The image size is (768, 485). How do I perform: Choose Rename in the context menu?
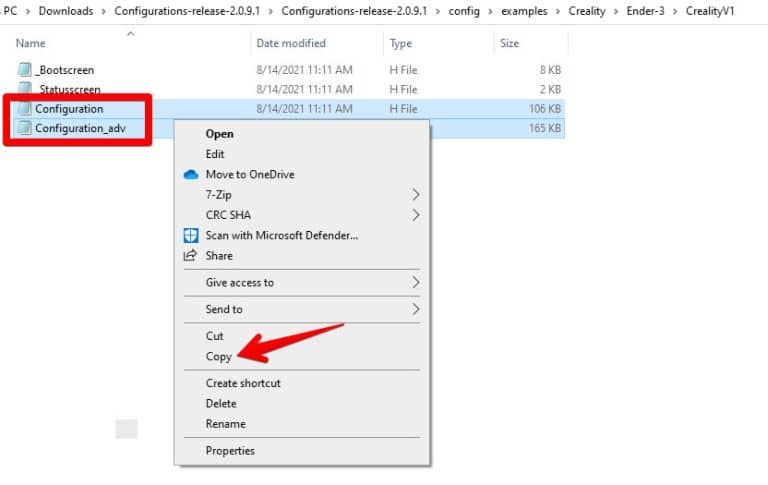point(224,423)
